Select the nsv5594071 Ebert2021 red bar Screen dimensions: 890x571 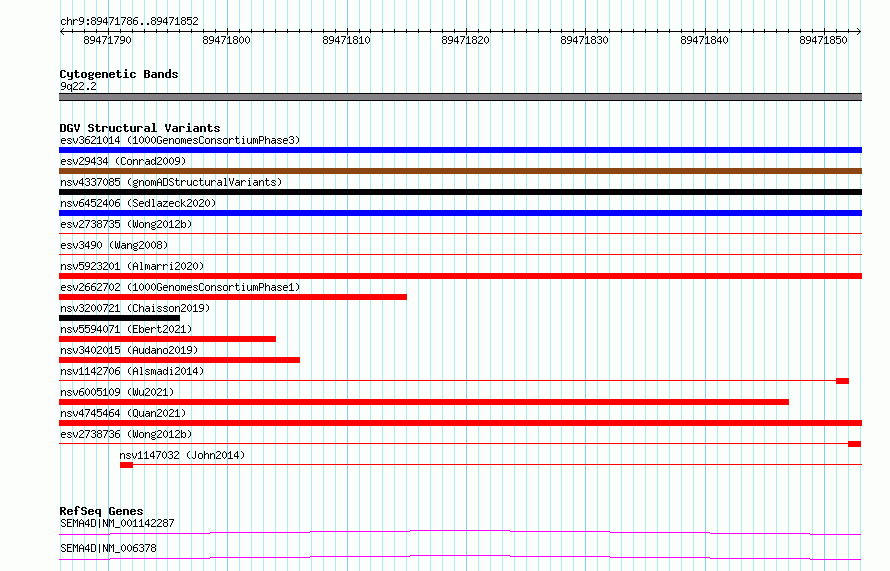[167, 339]
